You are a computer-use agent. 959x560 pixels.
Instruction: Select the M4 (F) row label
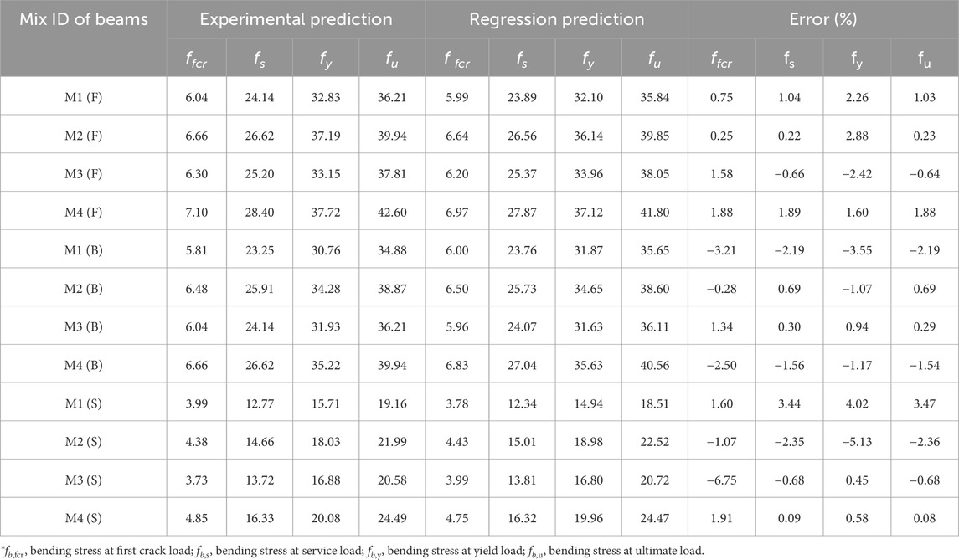point(83,212)
